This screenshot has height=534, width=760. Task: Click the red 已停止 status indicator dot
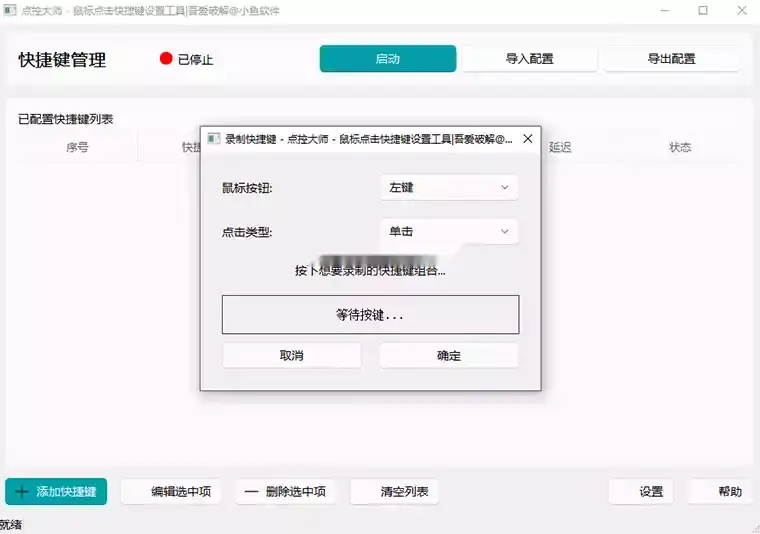(166, 58)
